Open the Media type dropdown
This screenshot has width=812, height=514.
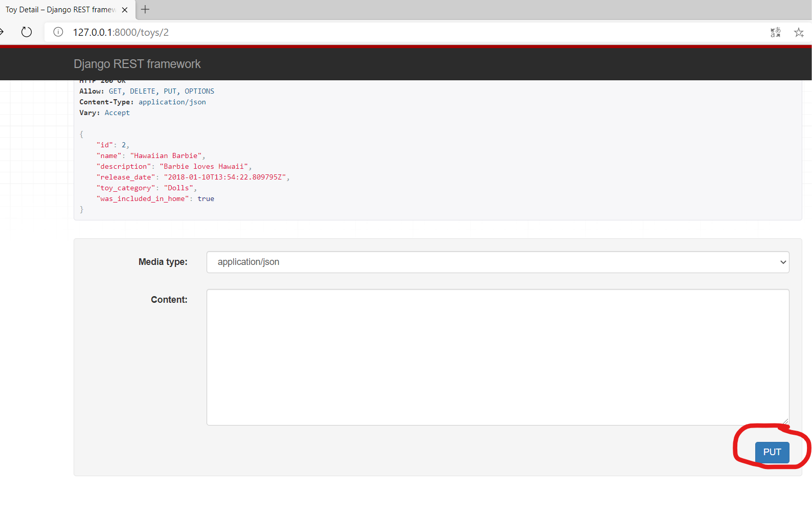click(498, 262)
